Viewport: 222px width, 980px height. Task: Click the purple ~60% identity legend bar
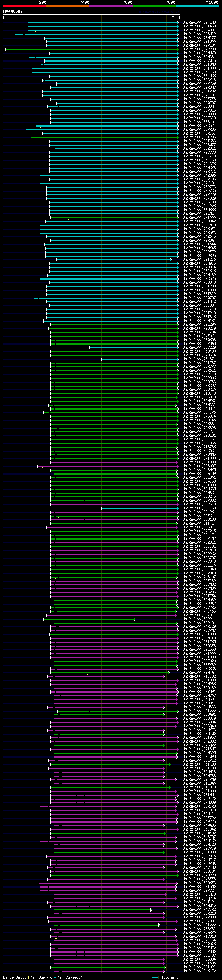click(111, 7)
